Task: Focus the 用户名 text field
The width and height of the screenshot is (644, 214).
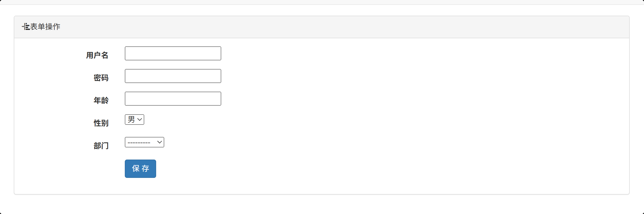Action: point(173,53)
